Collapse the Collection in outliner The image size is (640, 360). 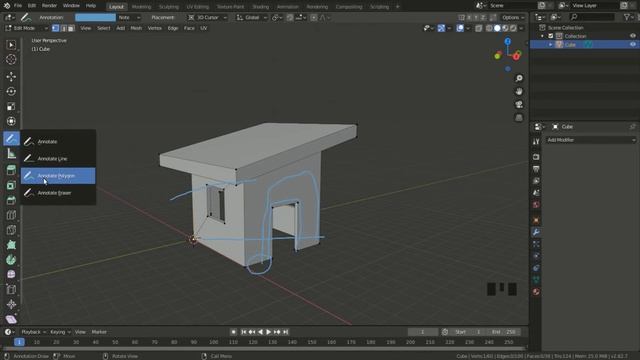coord(542,36)
